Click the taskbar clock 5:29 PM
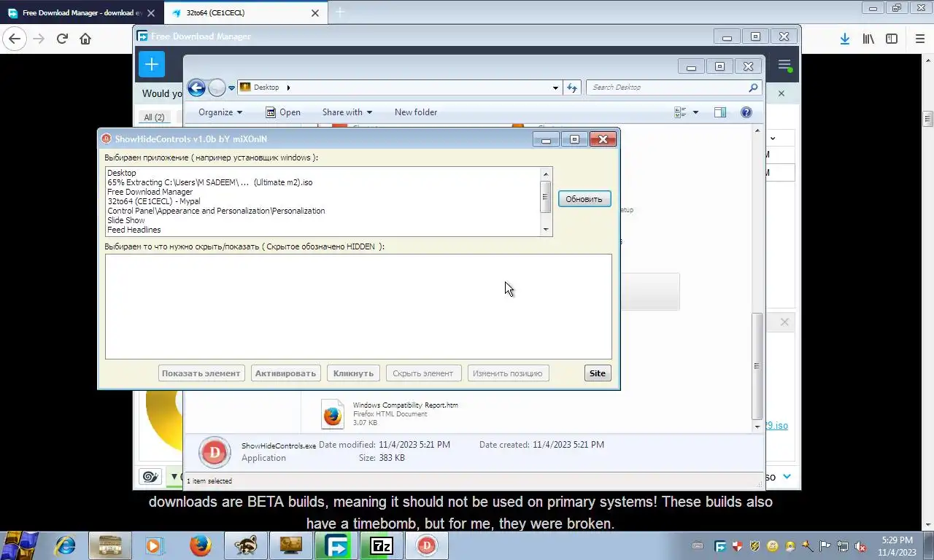Viewport: 934px width, 560px height. [x=897, y=546]
